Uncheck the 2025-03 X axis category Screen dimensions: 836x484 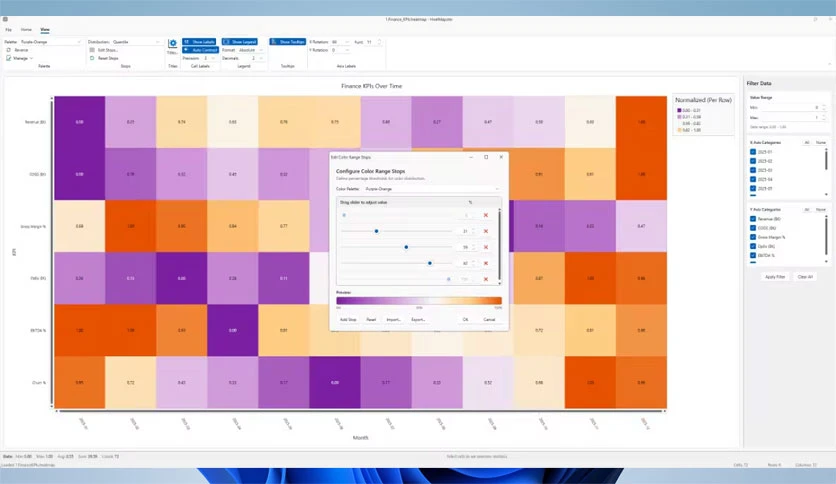[x=753, y=170]
